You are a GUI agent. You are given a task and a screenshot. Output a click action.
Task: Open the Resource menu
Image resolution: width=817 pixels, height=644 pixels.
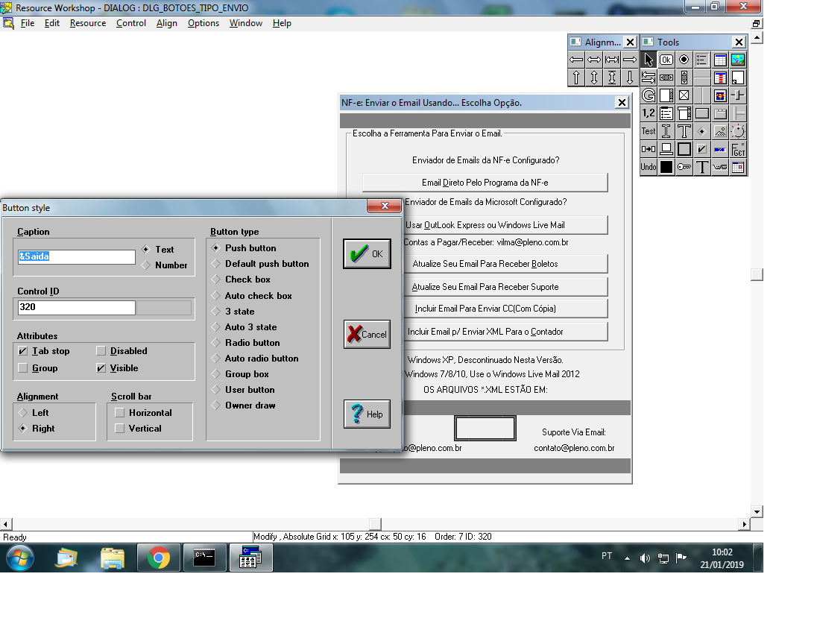pos(88,23)
